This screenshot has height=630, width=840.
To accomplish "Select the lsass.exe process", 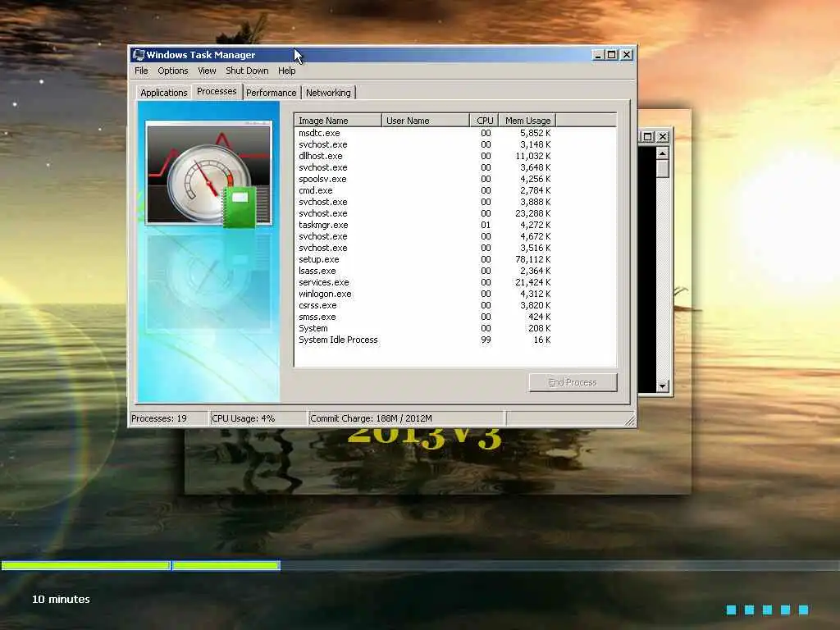I will pos(317,271).
